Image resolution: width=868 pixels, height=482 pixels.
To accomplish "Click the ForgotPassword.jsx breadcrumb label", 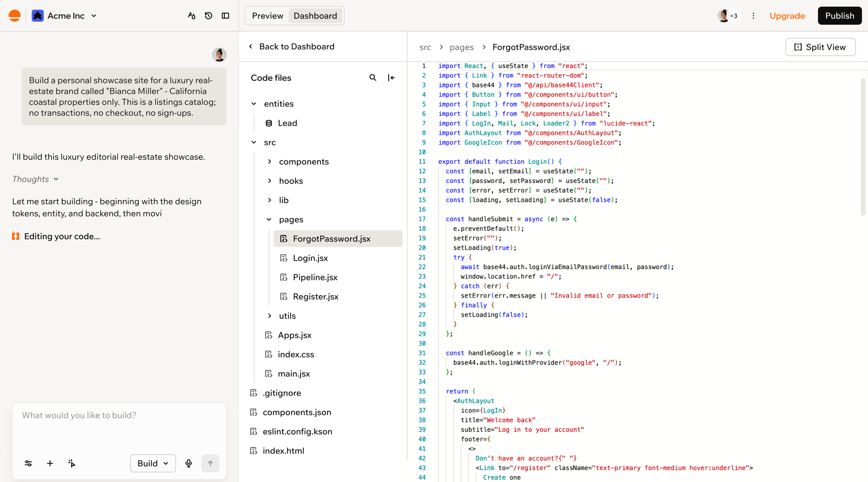I will pos(531,47).
